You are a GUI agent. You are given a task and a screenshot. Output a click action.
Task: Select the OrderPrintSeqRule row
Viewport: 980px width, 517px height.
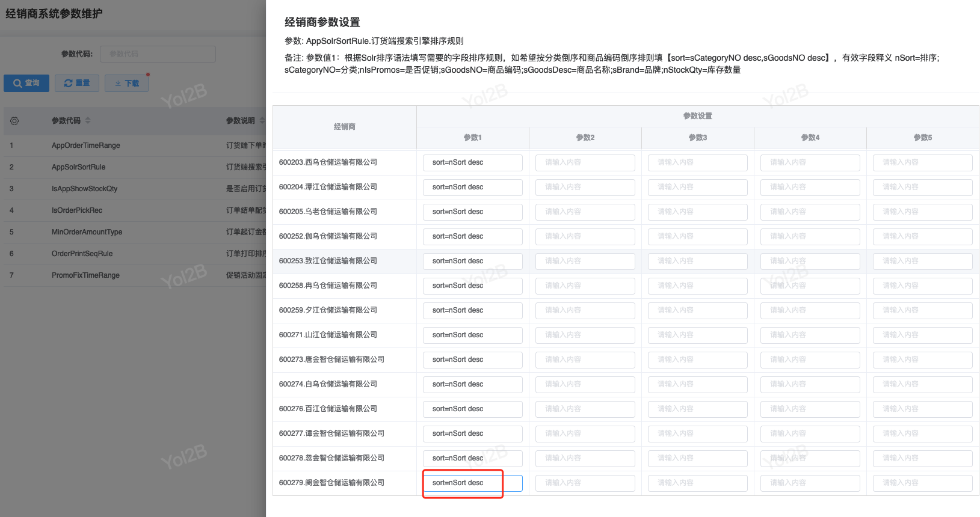[x=135, y=254]
